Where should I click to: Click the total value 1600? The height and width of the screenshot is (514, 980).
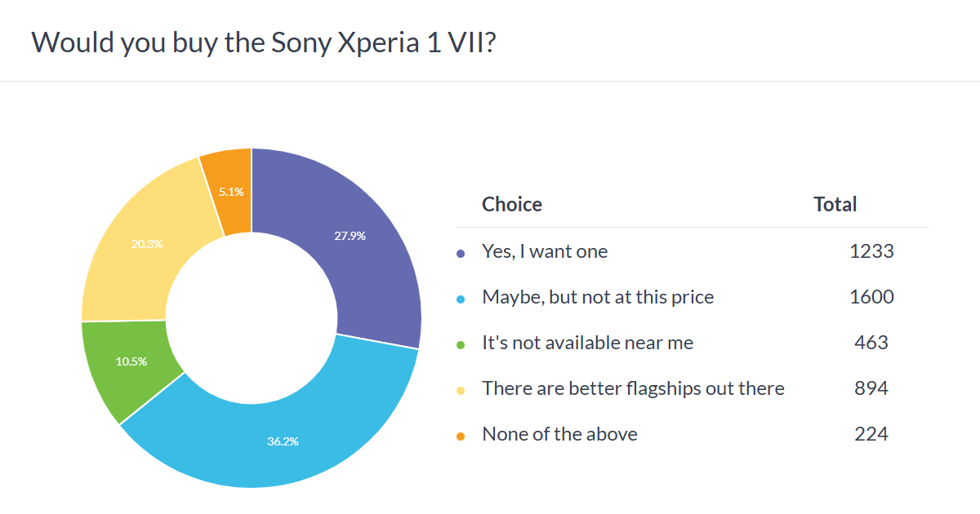coord(871,297)
